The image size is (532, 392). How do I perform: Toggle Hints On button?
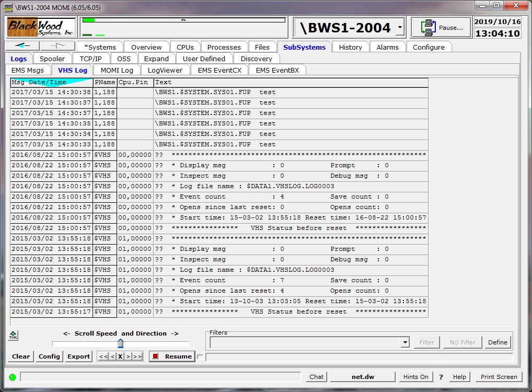[x=415, y=377]
